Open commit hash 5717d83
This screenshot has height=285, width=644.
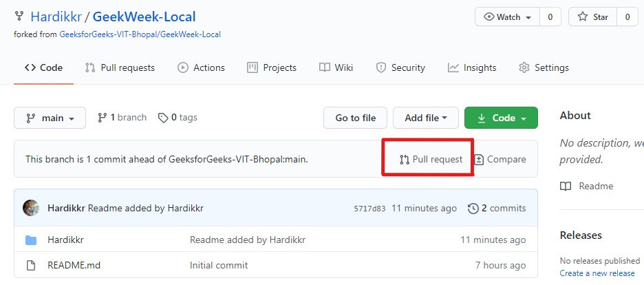point(369,209)
